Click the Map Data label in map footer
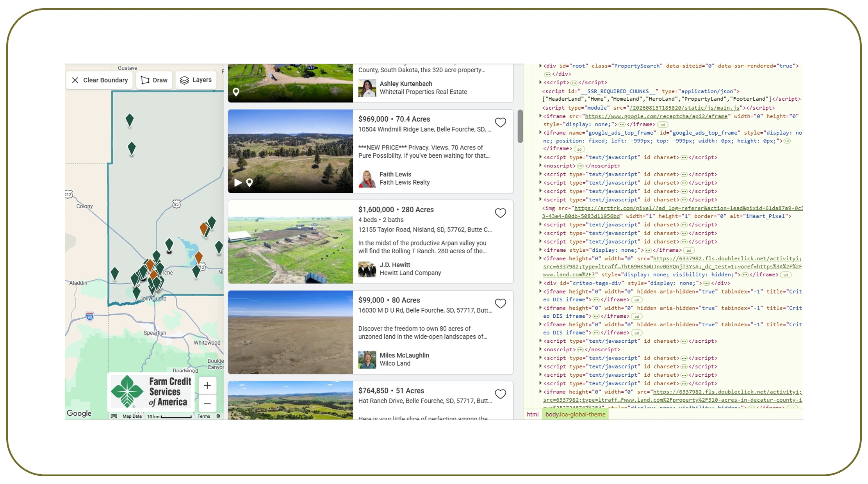Screen dimensions: 868x484 (132, 416)
